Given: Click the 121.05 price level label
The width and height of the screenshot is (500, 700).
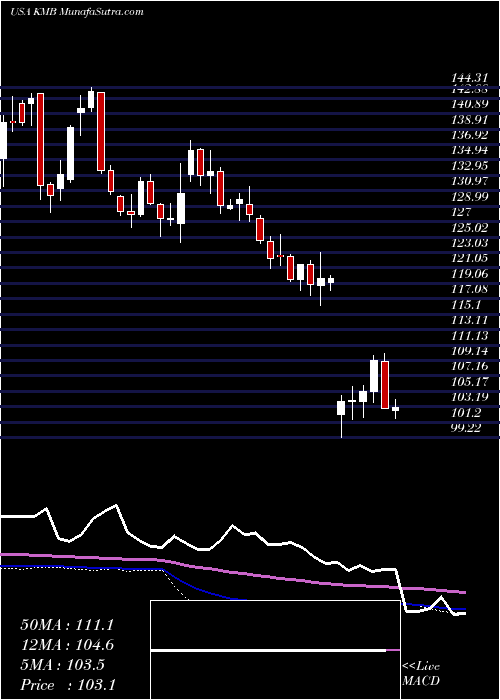Looking at the screenshot, I should click(471, 258).
